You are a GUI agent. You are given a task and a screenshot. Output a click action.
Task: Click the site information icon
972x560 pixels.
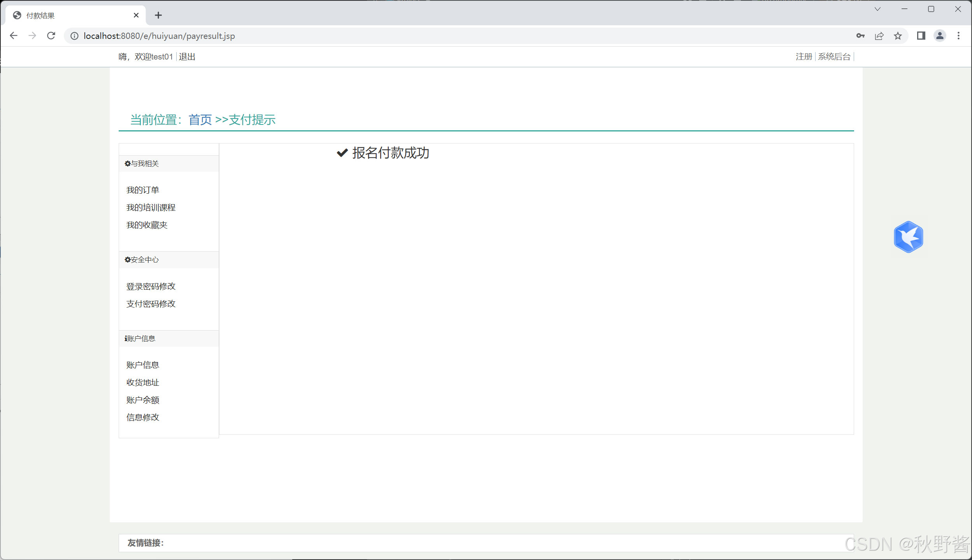point(74,36)
